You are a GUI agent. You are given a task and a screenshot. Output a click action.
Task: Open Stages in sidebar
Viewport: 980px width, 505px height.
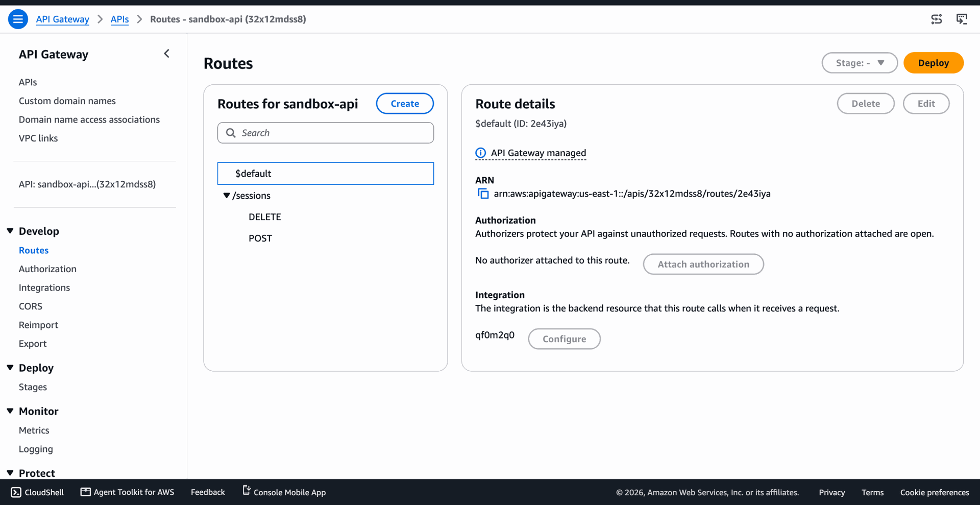click(33, 387)
